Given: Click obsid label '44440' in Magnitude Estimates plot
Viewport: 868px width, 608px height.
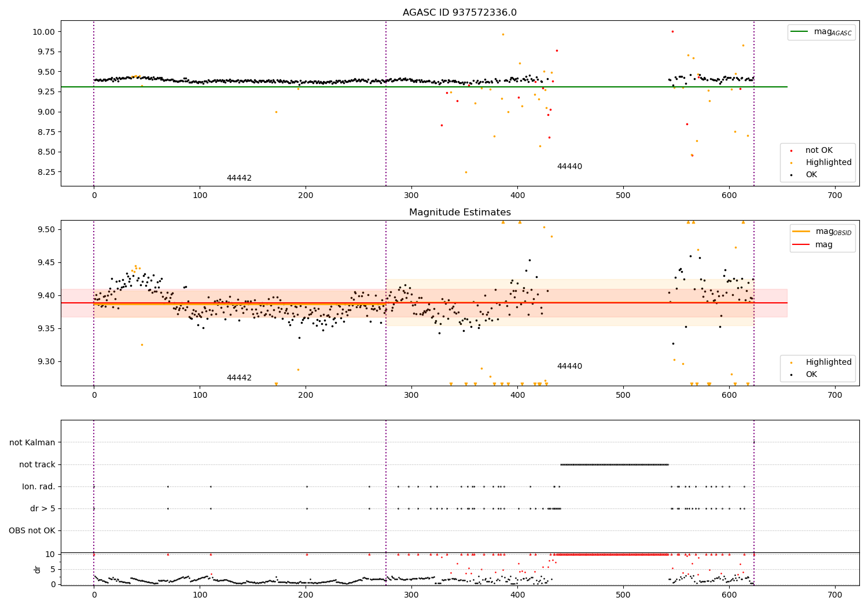Looking at the screenshot, I should [x=569, y=367].
